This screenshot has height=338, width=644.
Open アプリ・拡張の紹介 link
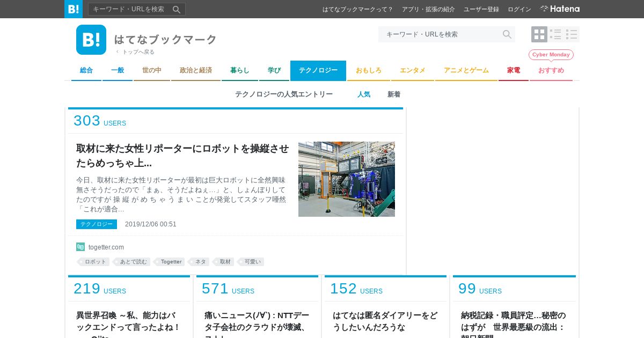[x=428, y=9]
